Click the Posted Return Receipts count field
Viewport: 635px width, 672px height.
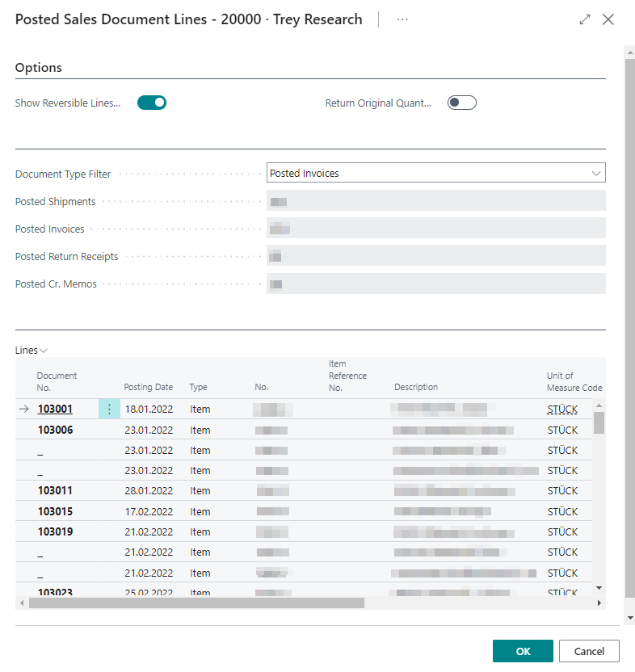[436, 256]
